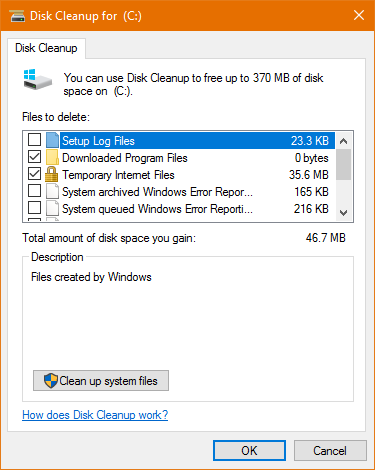
Task: Uncheck the Downloaded Program Files checkbox
Action: coord(34,157)
